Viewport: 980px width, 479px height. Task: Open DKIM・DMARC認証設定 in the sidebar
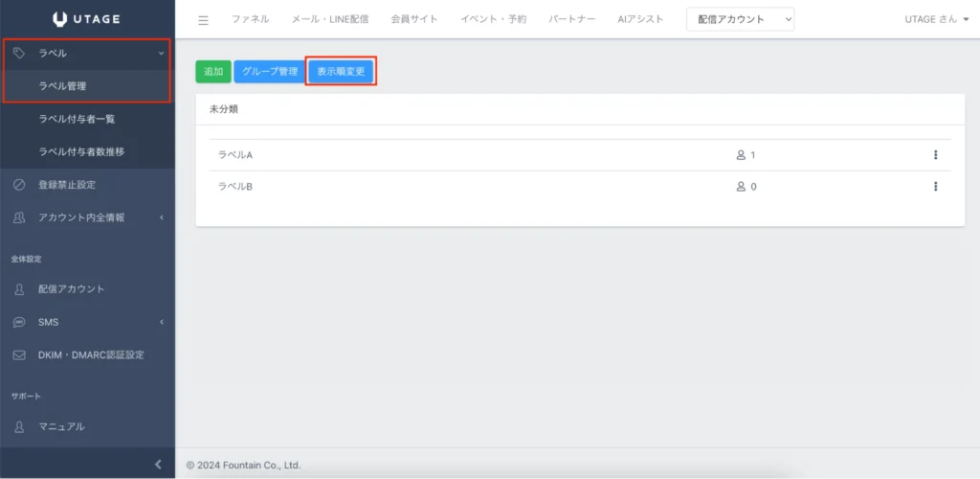click(x=91, y=355)
